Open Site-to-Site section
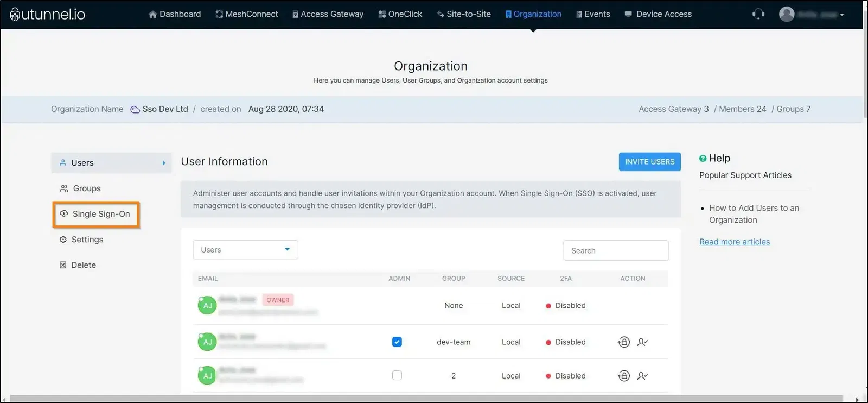The width and height of the screenshot is (868, 403). (464, 14)
